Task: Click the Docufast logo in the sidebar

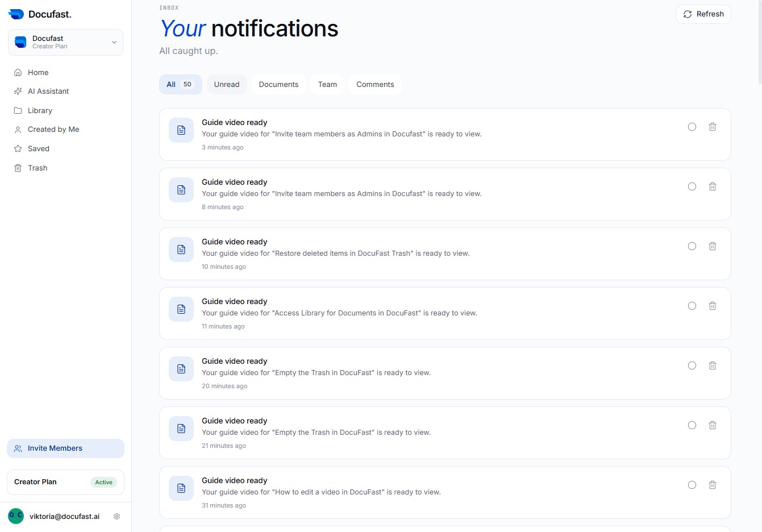Action: point(40,14)
